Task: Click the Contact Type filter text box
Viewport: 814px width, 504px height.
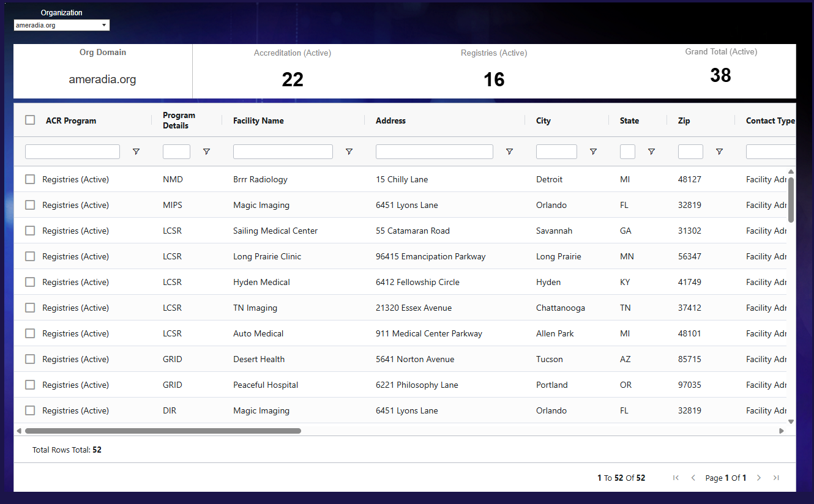Action: point(771,152)
